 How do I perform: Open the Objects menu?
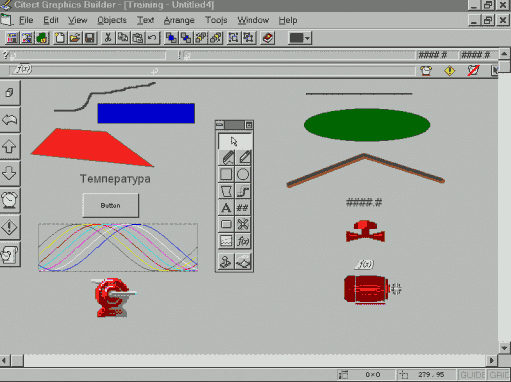pyautogui.click(x=112, y=20)
